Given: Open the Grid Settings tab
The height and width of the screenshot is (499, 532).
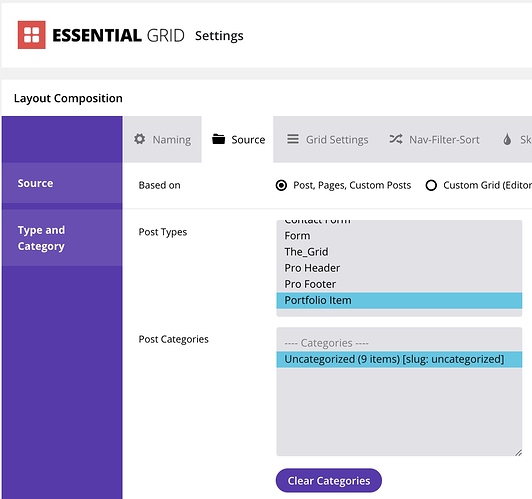Looking at the screenshot, I should 327,139.
